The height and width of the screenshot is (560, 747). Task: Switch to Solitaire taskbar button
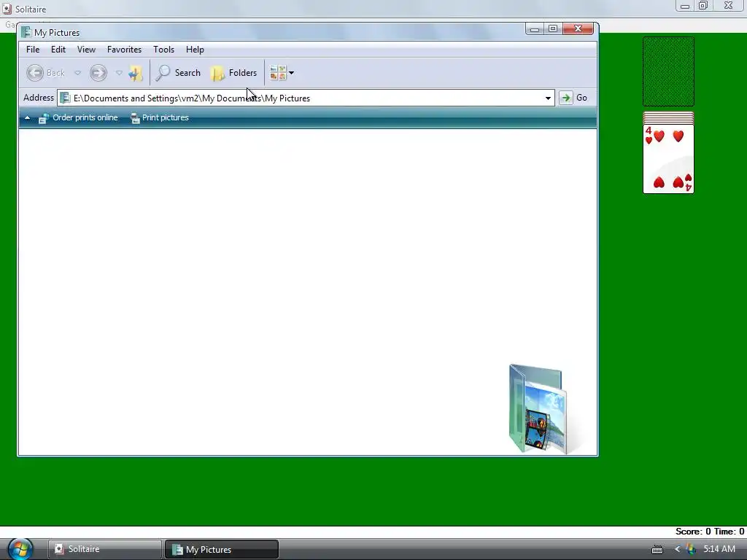point(104,549)
